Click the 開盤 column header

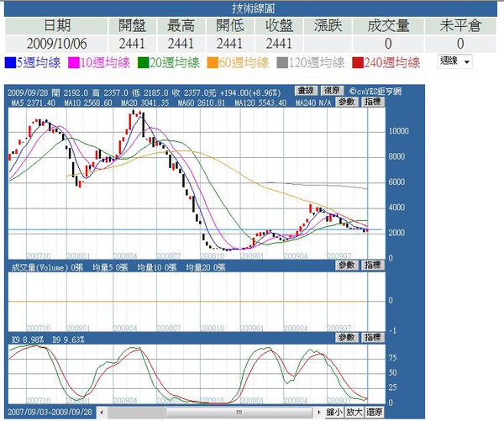[133, 26]
